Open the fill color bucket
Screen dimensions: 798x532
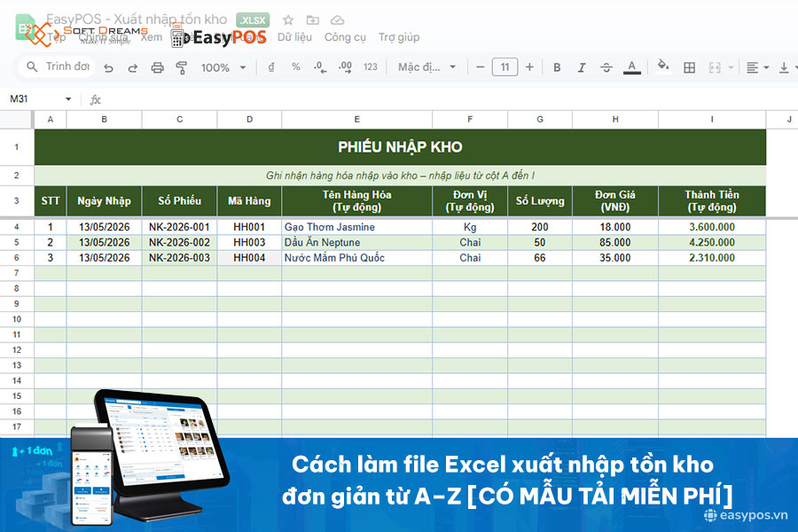(x=662, y=66)
